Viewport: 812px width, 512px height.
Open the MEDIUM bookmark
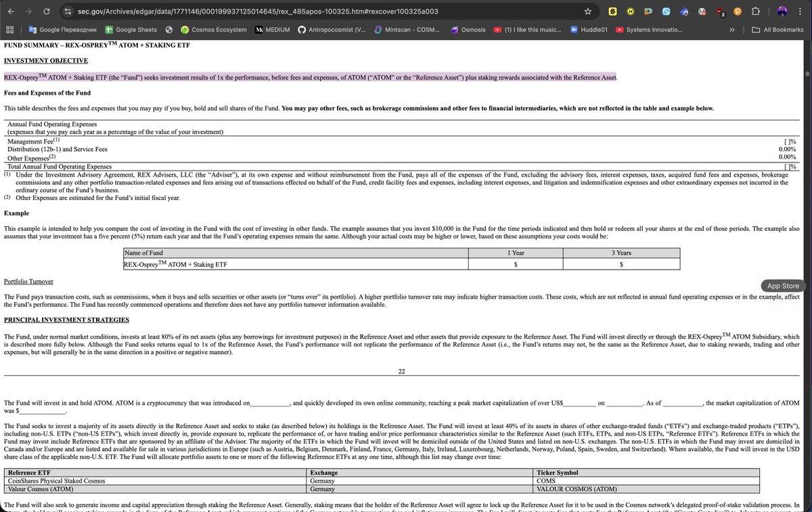(x=271, y=30)
